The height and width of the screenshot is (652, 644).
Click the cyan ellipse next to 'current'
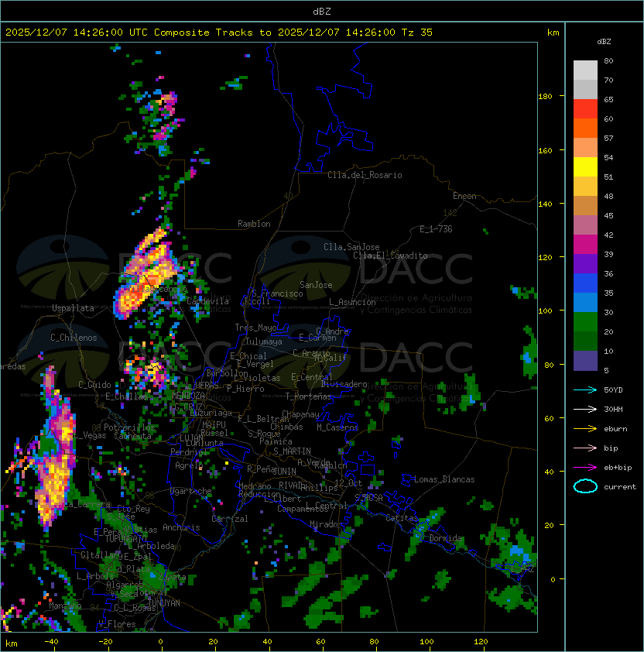click(x=585, y=486)
